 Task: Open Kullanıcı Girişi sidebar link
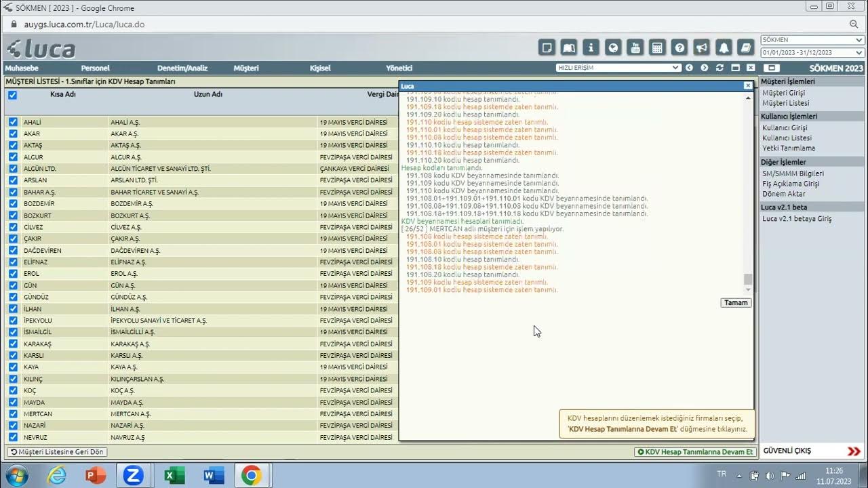pos(785,127)
